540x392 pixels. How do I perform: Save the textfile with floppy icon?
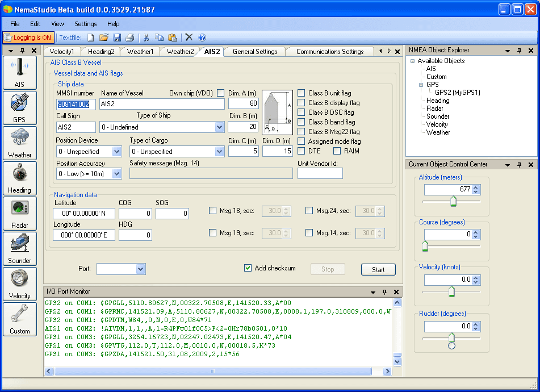(x=117, y=37)
